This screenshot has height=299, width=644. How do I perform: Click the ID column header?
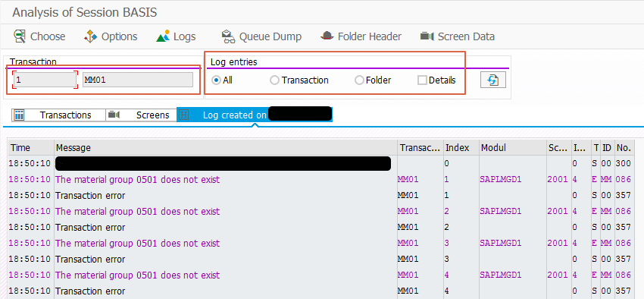(607, 148)
